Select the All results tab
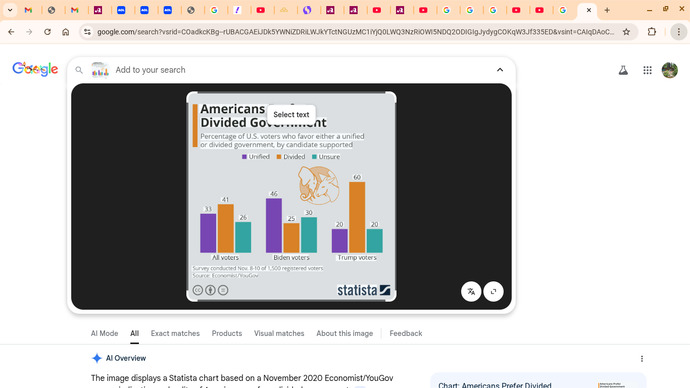This screenshot has height=388, width=690. pos(134,333)
